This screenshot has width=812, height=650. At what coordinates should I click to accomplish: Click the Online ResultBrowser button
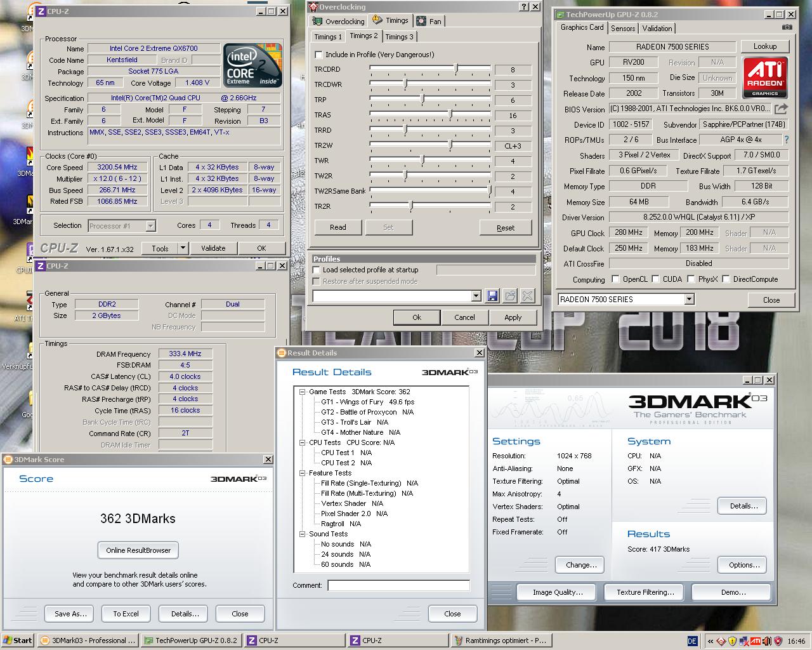[x=138, y=550]
